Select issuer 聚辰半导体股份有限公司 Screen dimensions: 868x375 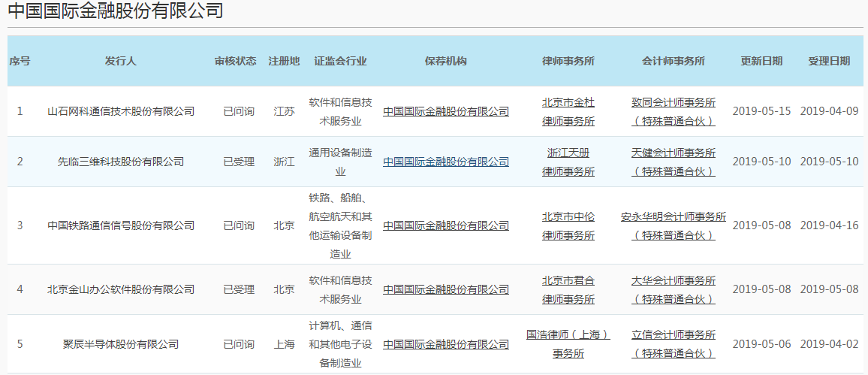click(121, 344)
